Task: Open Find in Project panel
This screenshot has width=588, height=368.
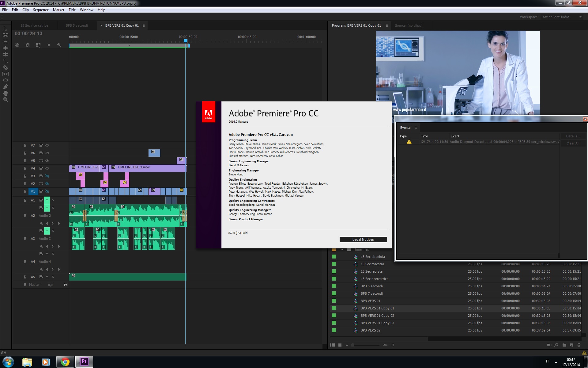Action: 556,345
